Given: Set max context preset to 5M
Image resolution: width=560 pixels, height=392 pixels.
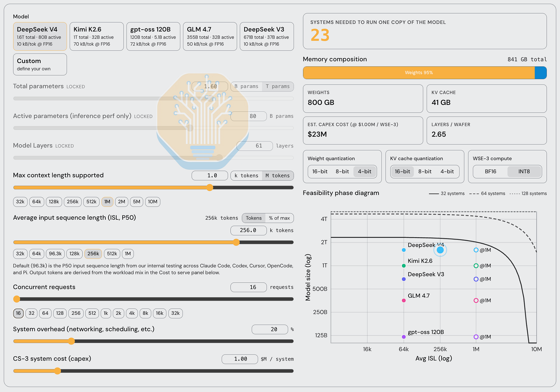Looking at the screenshot, I should (137, 202).
